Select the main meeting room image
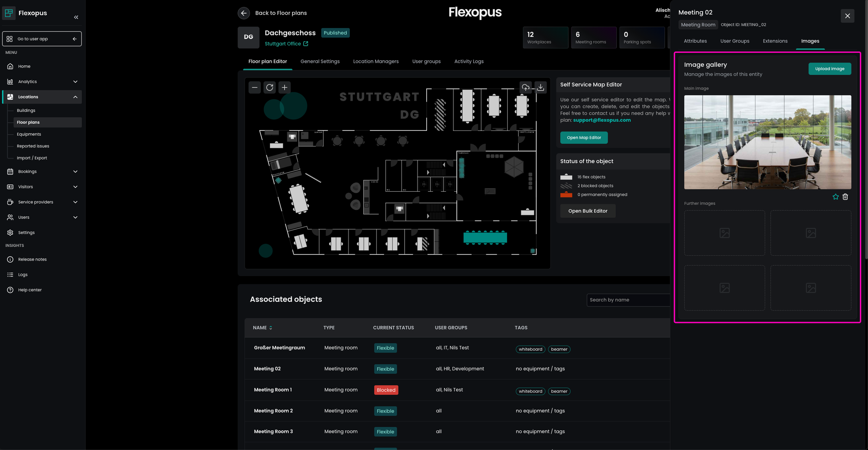Screen dimensions: 868x450 tap(767, 142)
